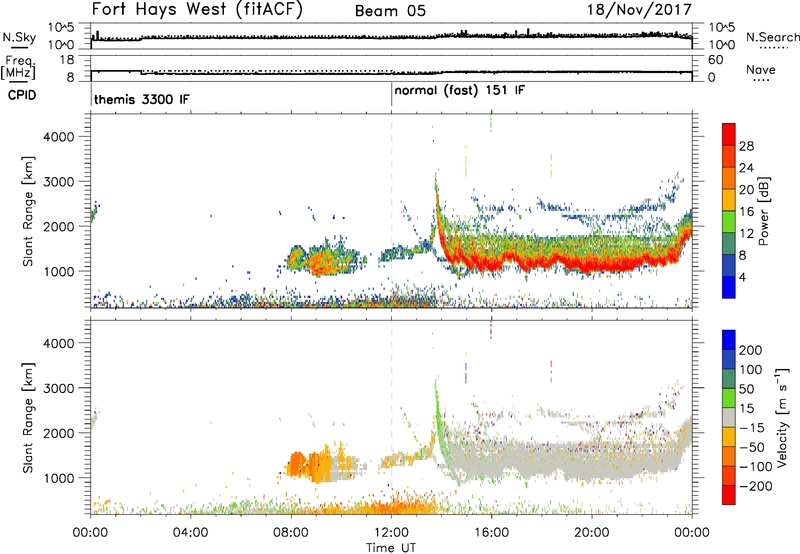This screenshot has width=800, height=554.
Task: Click the 'themis 3300 IF' mode text
Action: (141, 99)
